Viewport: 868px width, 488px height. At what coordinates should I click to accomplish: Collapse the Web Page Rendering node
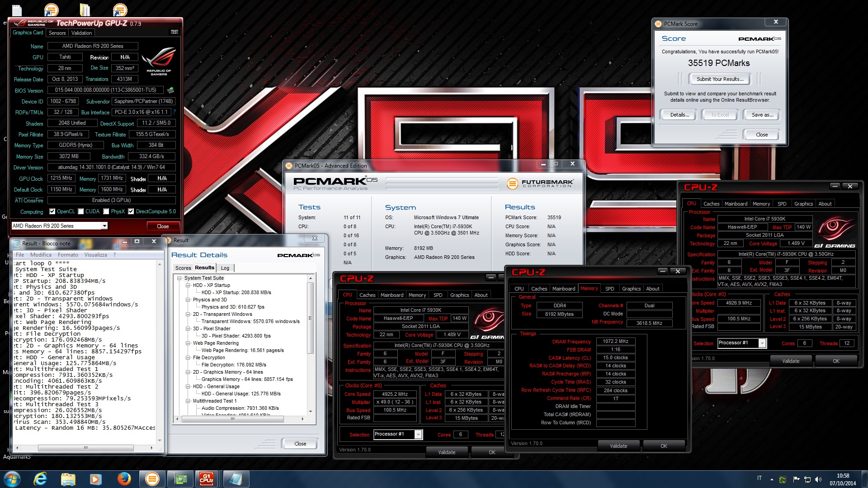pyautogui.click(x=188, y=343)
